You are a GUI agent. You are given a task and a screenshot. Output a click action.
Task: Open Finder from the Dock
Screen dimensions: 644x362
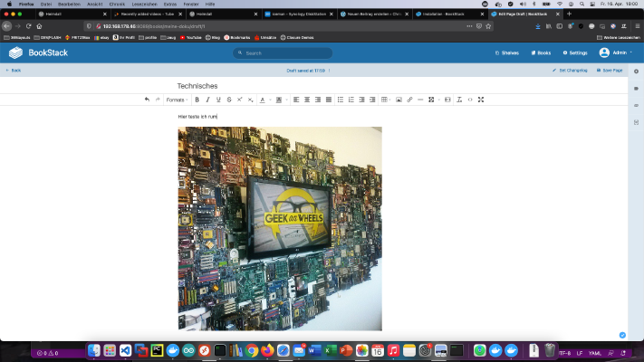[x=94, y=350]
